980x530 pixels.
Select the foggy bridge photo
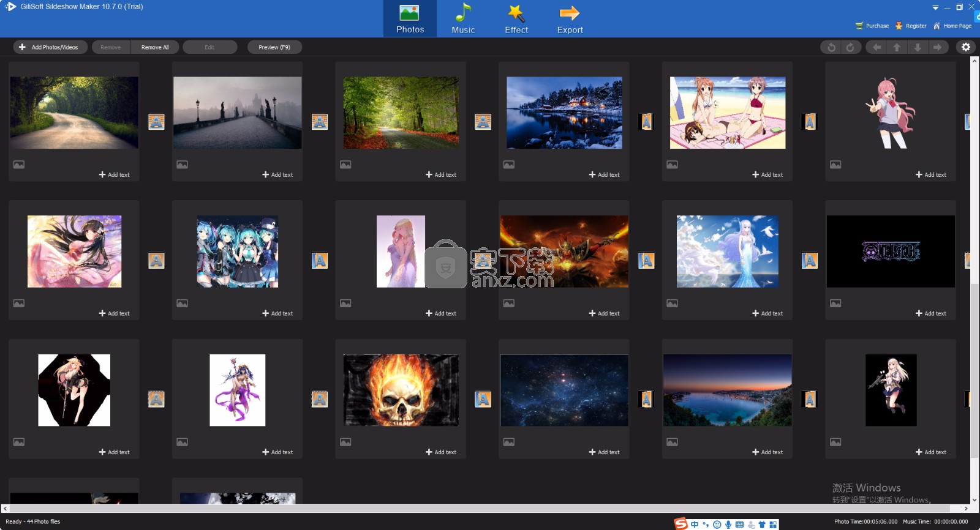[238, 113]
